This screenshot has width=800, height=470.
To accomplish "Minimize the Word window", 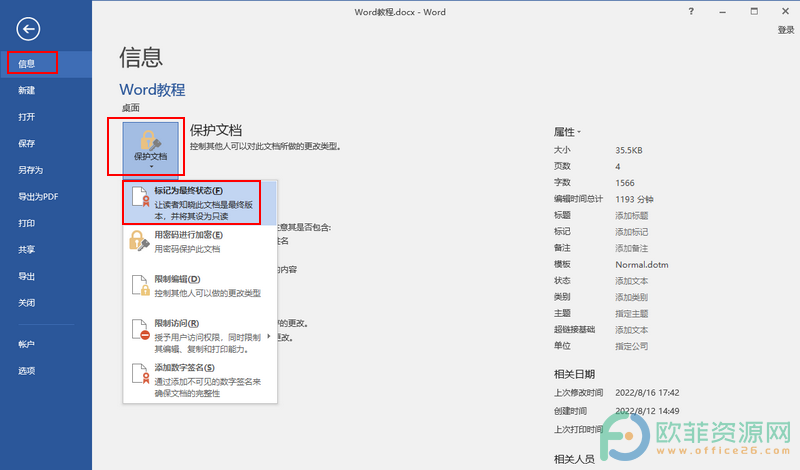I will [722, 12].
